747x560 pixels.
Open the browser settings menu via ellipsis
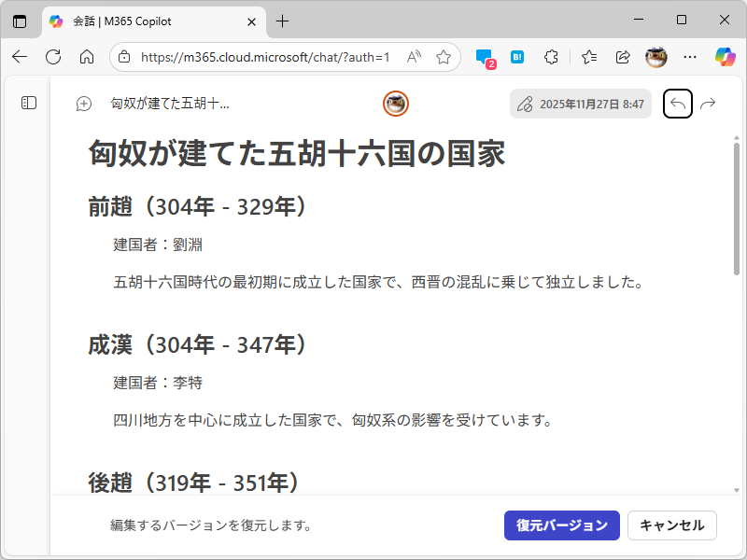tap(690, 57)
